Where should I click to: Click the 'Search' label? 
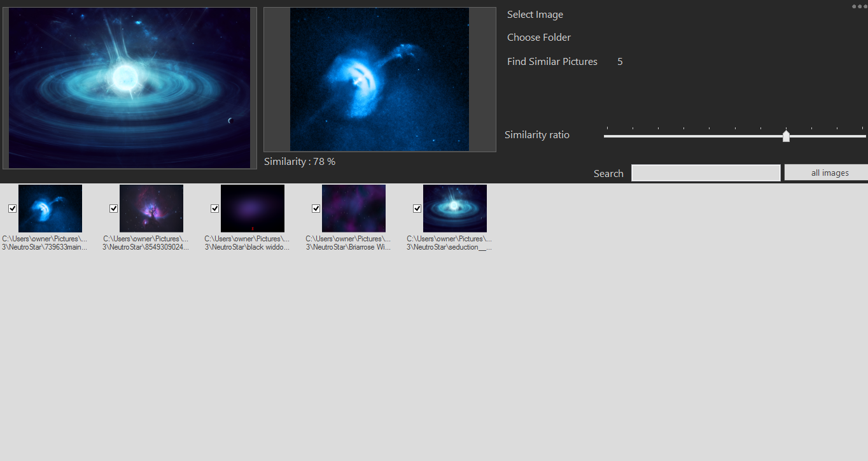click(608, 173)
